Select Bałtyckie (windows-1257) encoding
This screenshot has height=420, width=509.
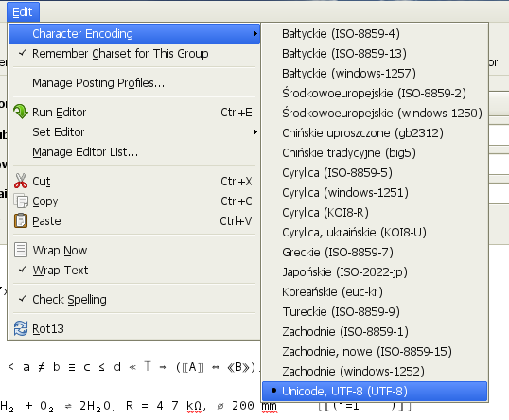click(375, 74)
